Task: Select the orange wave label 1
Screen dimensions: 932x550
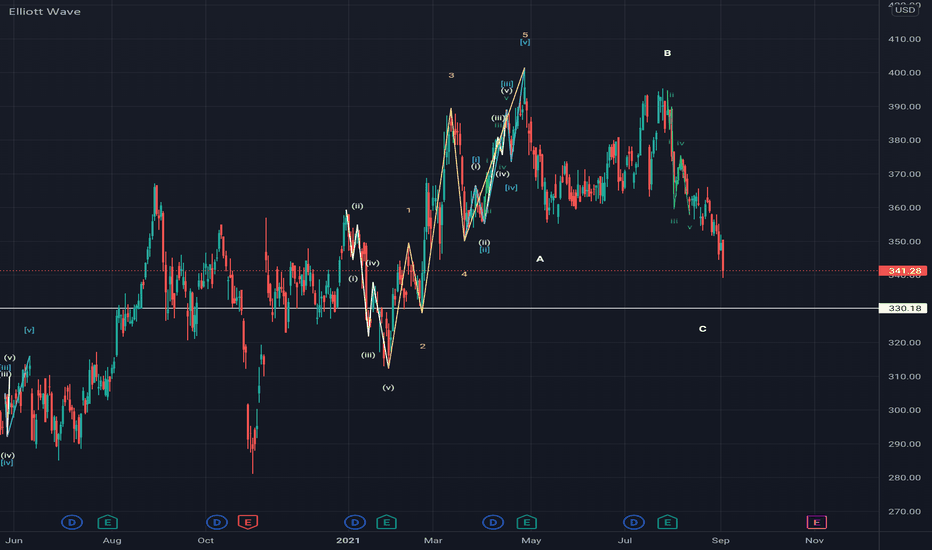Action: [x=408, y=210]
